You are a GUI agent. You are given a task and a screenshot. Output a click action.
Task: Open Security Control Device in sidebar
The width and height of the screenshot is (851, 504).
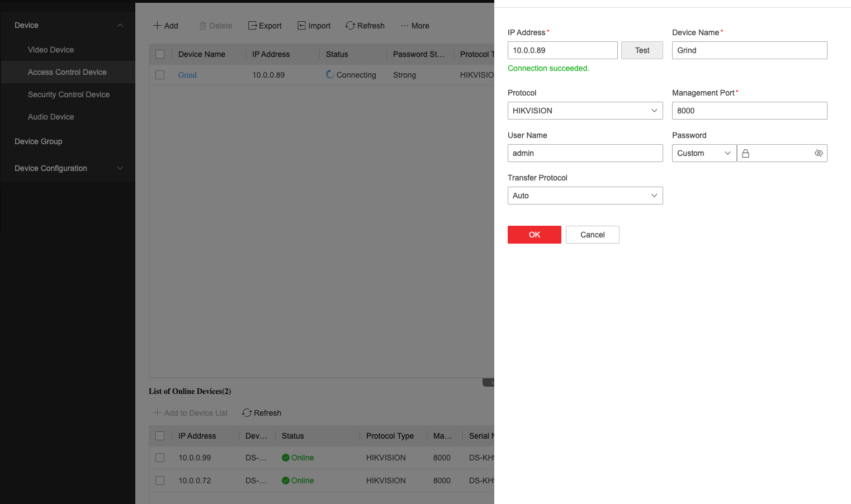click(69, 94)
